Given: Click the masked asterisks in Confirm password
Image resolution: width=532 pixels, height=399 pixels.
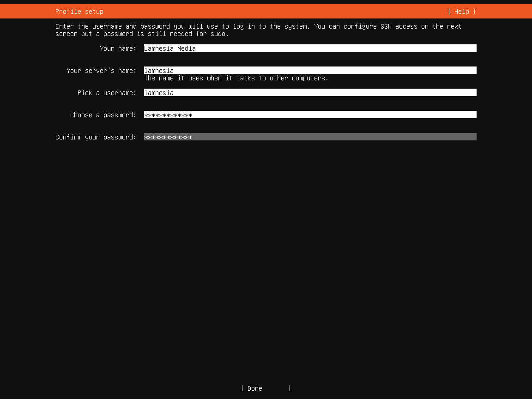Looking at the screenshot, I should pyautogui.click(x=168, y=137).
